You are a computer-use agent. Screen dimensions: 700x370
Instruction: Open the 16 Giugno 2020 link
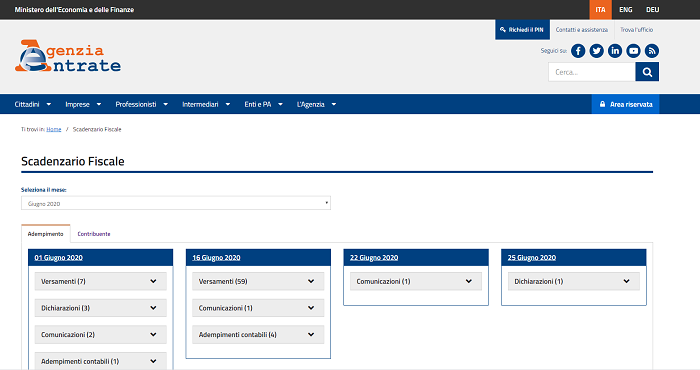tap(216, 258)
